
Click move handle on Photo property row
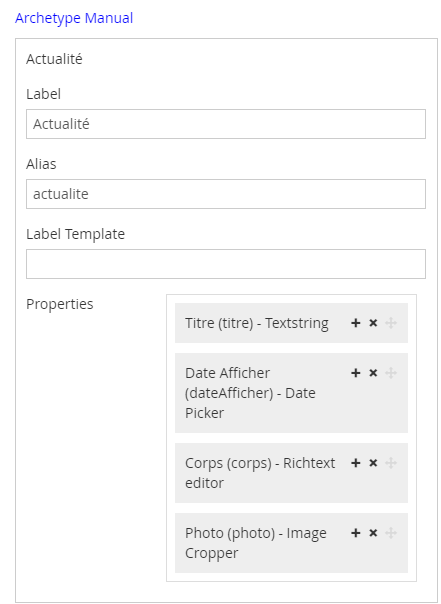click(x=391, y=533)
